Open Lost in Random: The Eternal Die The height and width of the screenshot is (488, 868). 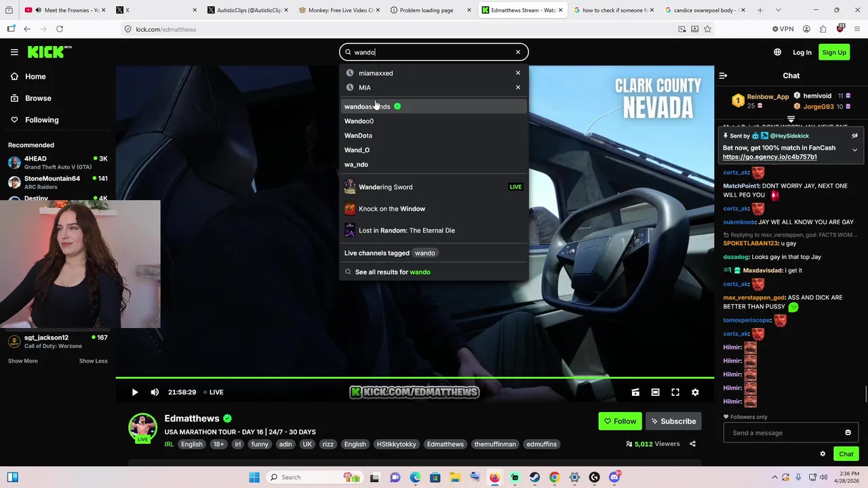pos(434,230)
